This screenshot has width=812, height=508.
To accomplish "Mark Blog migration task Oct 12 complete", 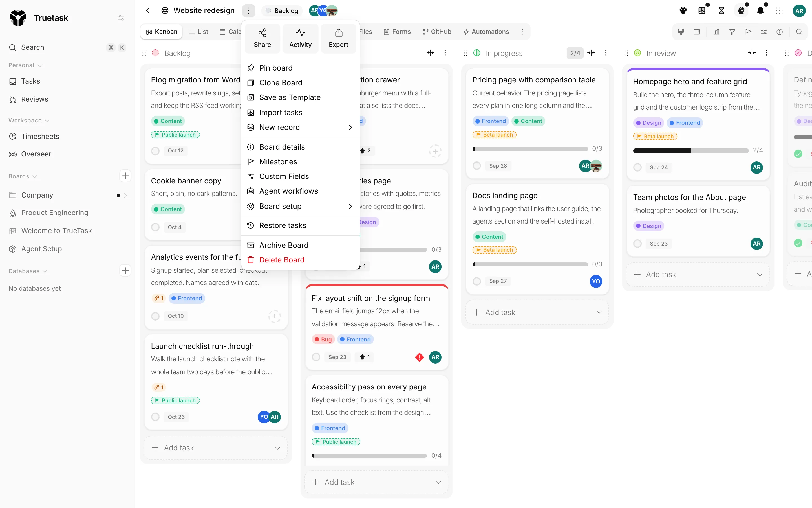I will [x=155, y=150].
